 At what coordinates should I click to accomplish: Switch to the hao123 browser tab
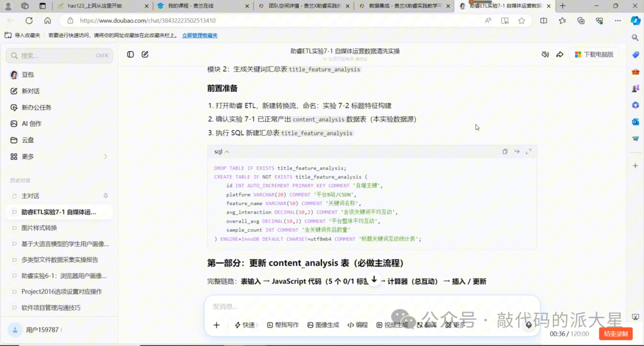coord(103,6)
